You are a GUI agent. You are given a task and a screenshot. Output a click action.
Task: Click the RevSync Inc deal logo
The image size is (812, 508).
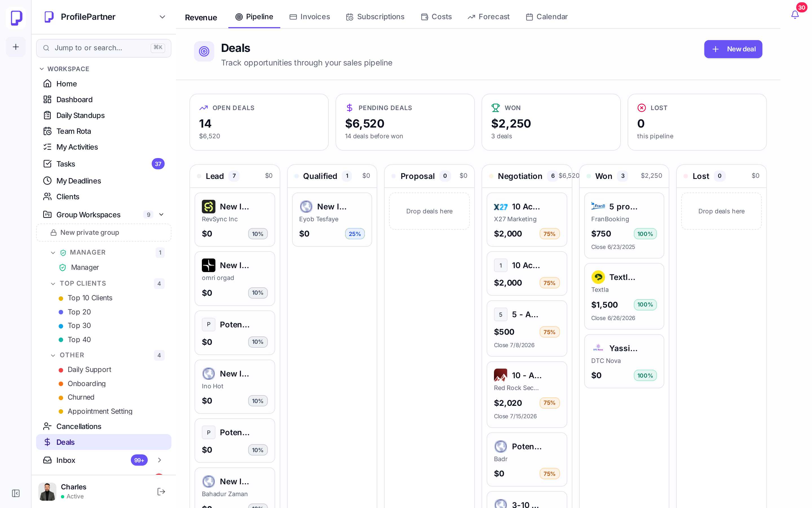coord(208,207)
